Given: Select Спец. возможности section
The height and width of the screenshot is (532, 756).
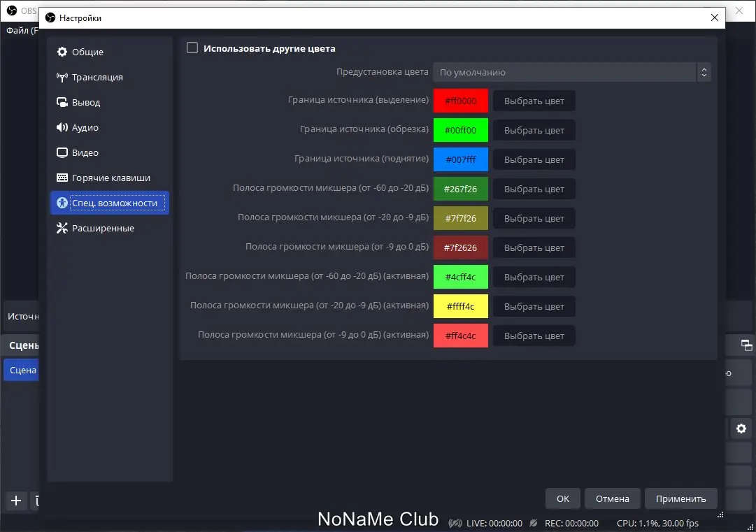Looking at the screenshot, I should (x=110, y=203).
